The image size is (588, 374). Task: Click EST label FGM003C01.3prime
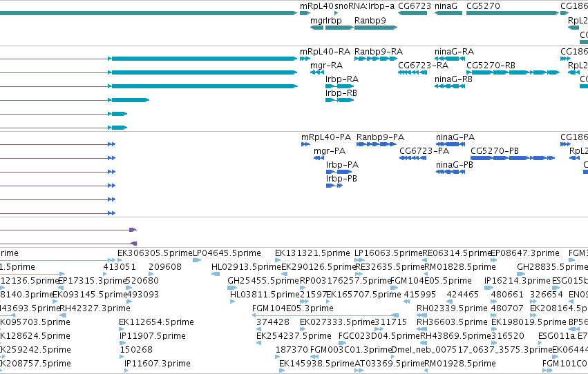tap(351, 350)
